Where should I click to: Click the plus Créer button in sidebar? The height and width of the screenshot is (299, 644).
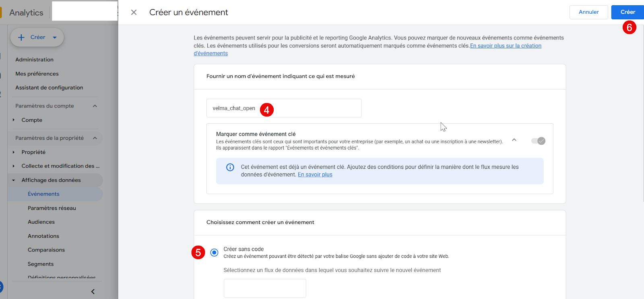pos(37,37)
